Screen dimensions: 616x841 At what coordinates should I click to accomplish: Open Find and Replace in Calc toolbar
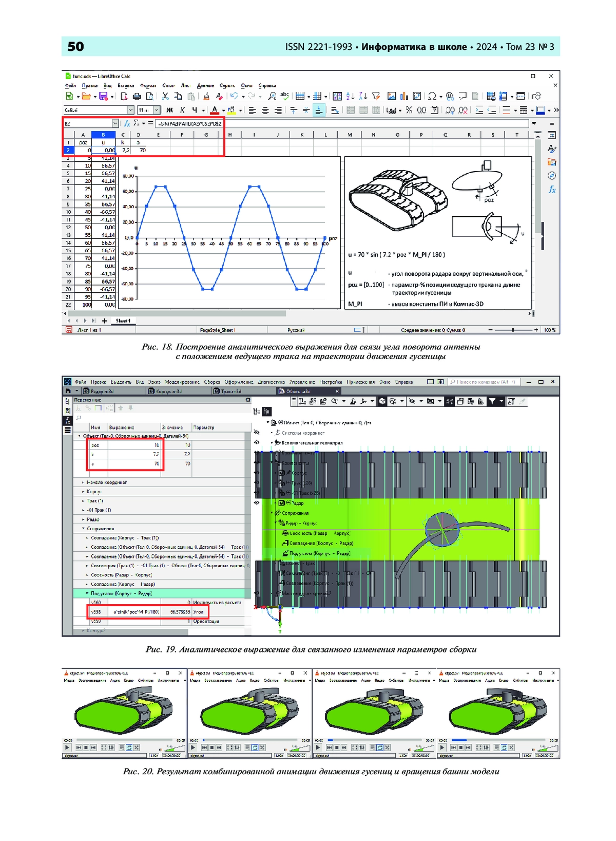pyautogui.click(x=272, y=96)
